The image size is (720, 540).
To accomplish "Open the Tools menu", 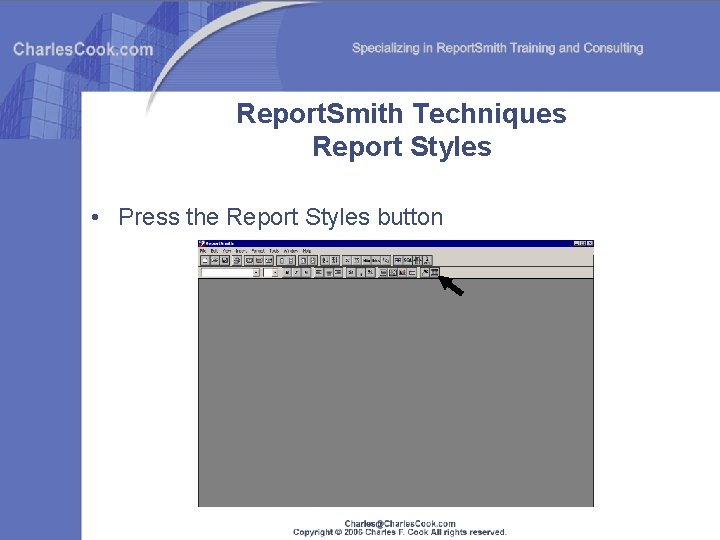I will (274, 251).
